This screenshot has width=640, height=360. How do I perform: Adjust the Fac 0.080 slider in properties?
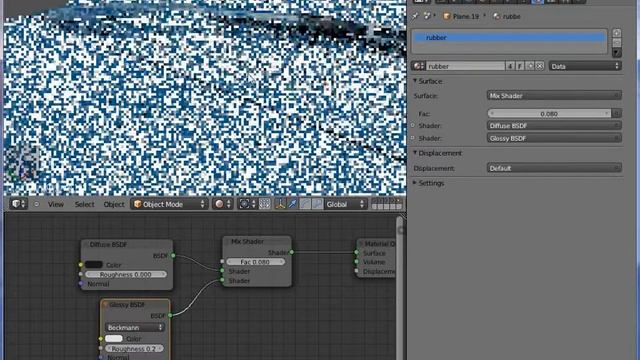tap(549, 113)
